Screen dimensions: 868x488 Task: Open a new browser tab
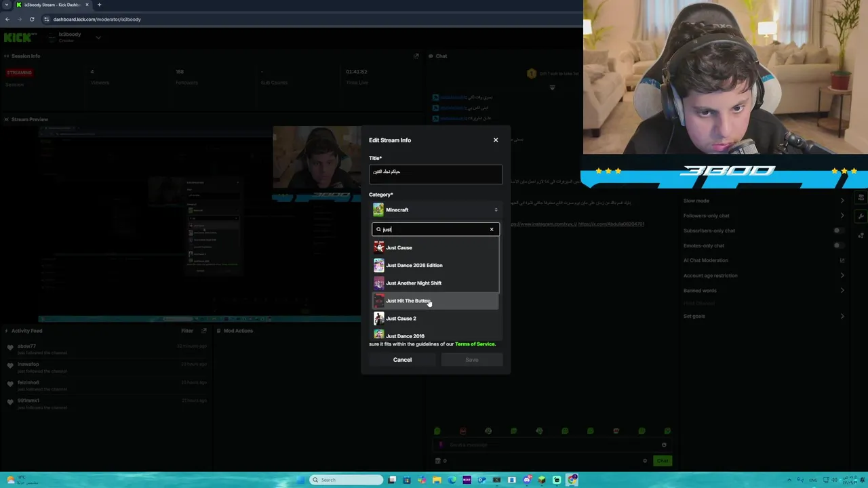(x=99, y=5)
